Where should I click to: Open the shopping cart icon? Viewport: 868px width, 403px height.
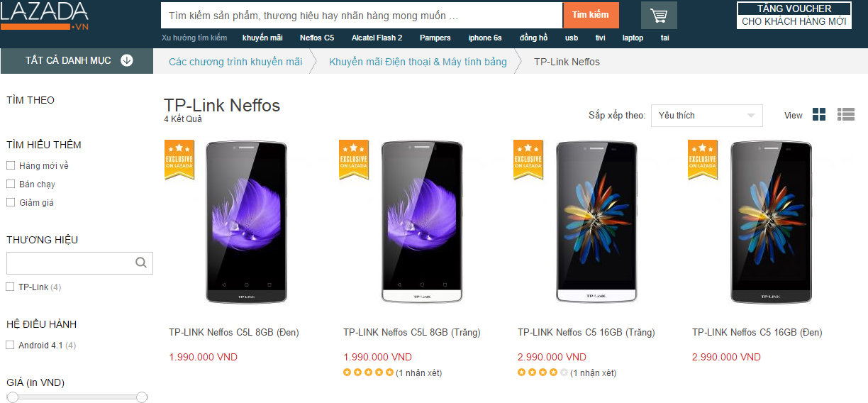click(x=659, y=16)
